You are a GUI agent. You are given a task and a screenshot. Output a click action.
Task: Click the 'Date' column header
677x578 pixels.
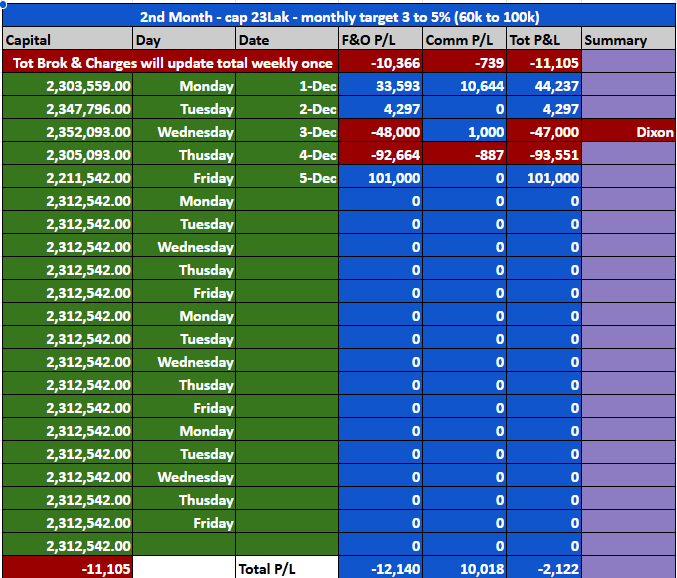pyautogui.click(x=287, y=40)
